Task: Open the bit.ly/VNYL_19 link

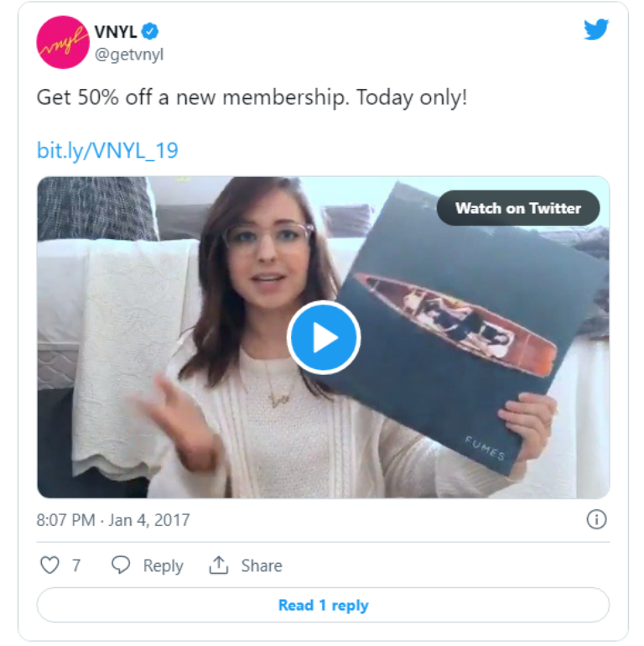Action: pos(107,151)
